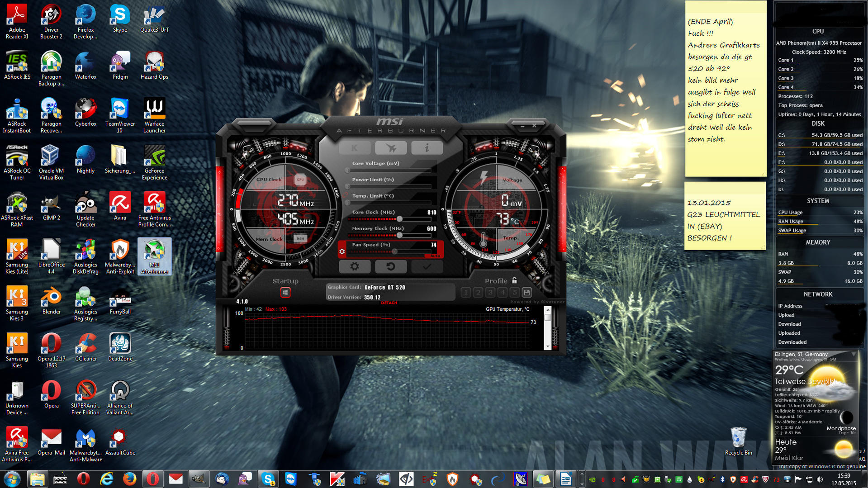Select the LibreOffice 4.4 desktop icon
Viewport: 868px width, 488px height.
click(52, 256)
